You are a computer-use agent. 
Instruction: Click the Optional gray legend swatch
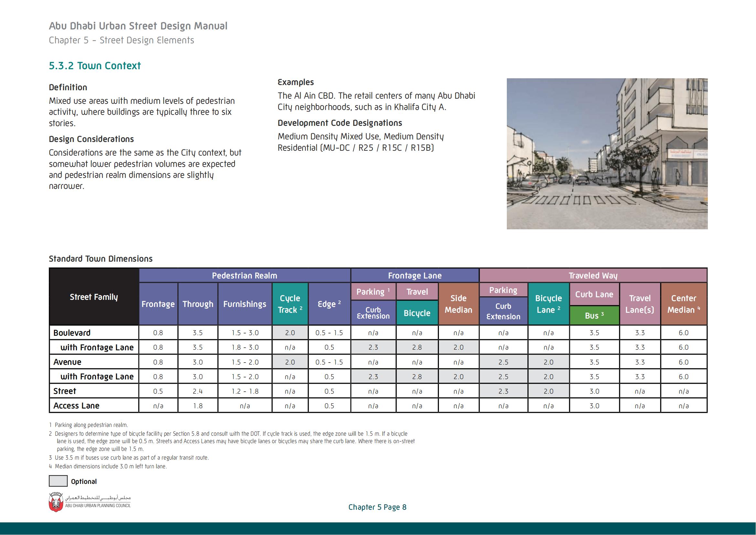pos(58,481)
